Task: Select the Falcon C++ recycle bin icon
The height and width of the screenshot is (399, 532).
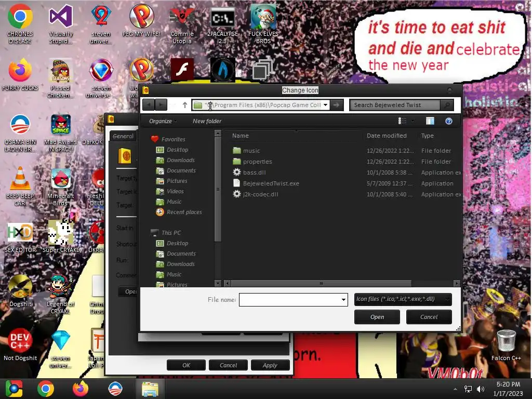Action: 506,344
